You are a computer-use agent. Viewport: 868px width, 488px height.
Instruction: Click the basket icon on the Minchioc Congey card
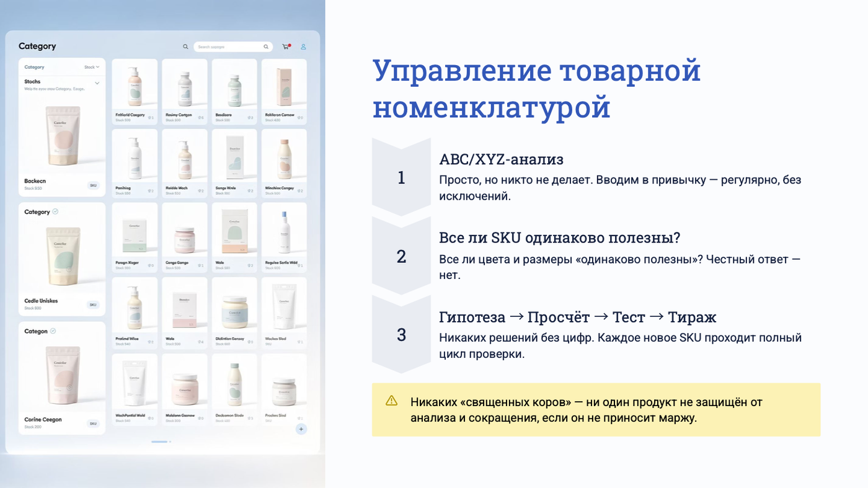point(299,191)
